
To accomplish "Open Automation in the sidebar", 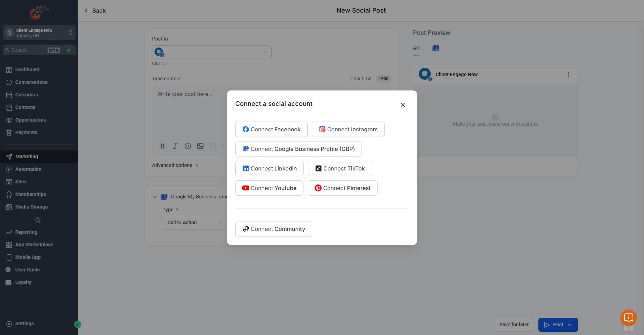I will point(39,169).
